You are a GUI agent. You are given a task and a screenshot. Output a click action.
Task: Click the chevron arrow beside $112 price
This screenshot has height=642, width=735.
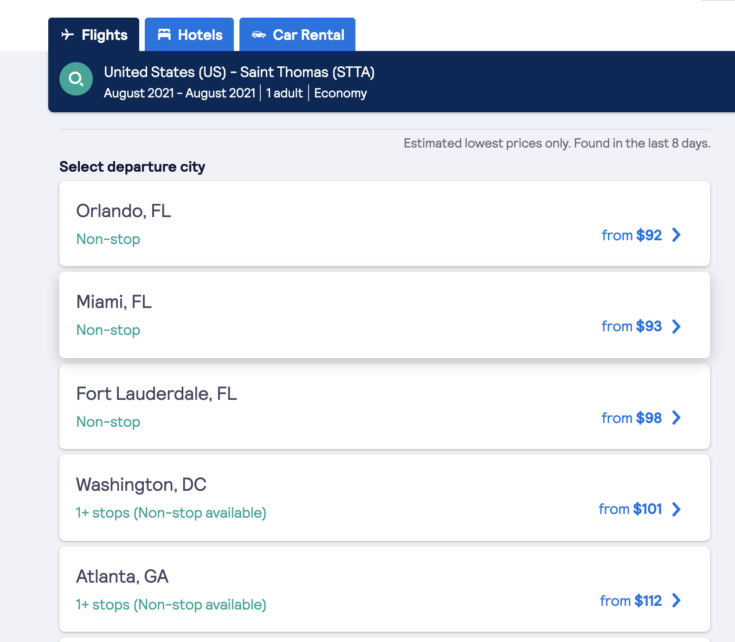click(677, 601)
